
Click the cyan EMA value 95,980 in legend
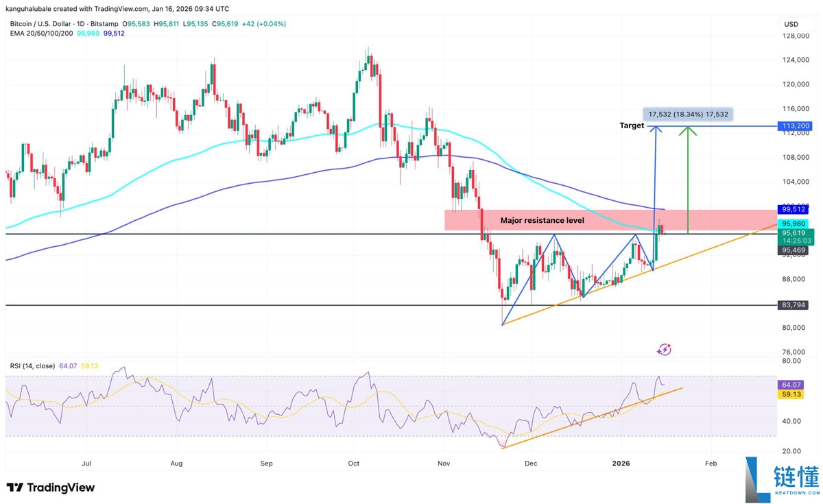pyautogui.click(x=89, y=35)
